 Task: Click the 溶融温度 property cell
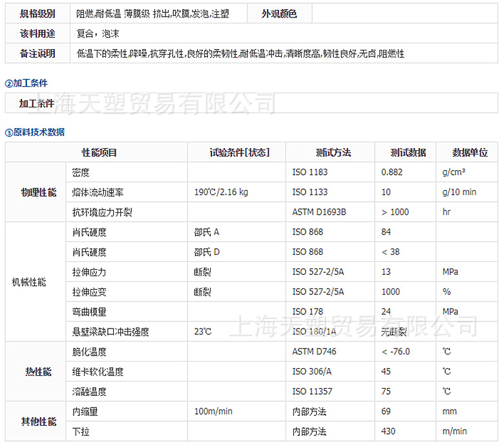click(x=127, y=392)
